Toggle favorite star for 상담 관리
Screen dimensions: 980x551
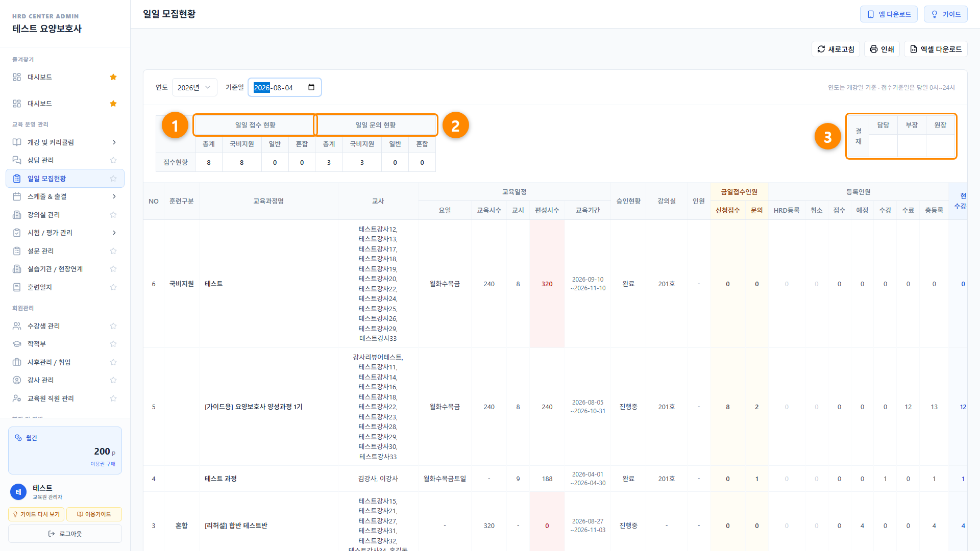113,160
